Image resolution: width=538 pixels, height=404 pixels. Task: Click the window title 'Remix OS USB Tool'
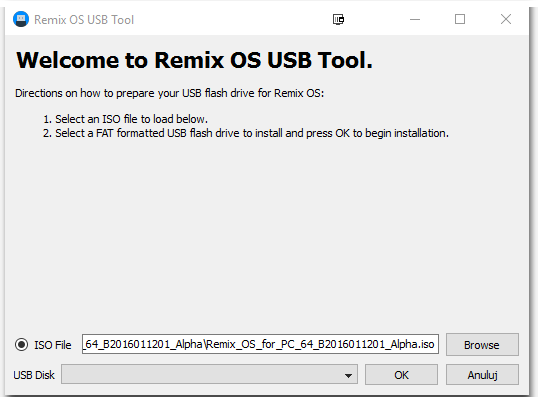point(84,20)
